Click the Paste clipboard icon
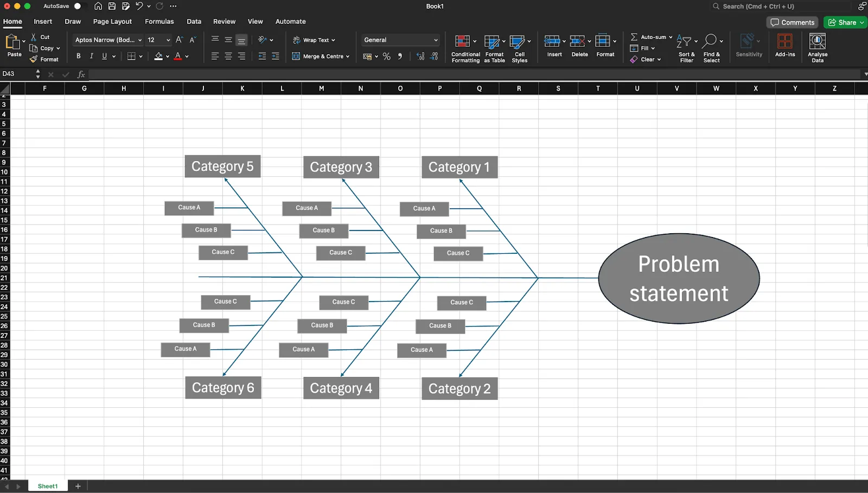The height and width of the screenshot is (493, 868). tap(12, 42)
